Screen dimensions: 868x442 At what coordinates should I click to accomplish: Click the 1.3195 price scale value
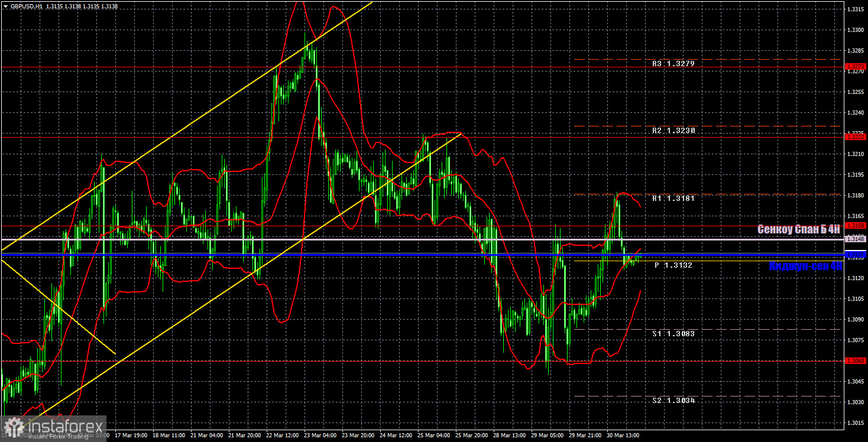point(856,175)
